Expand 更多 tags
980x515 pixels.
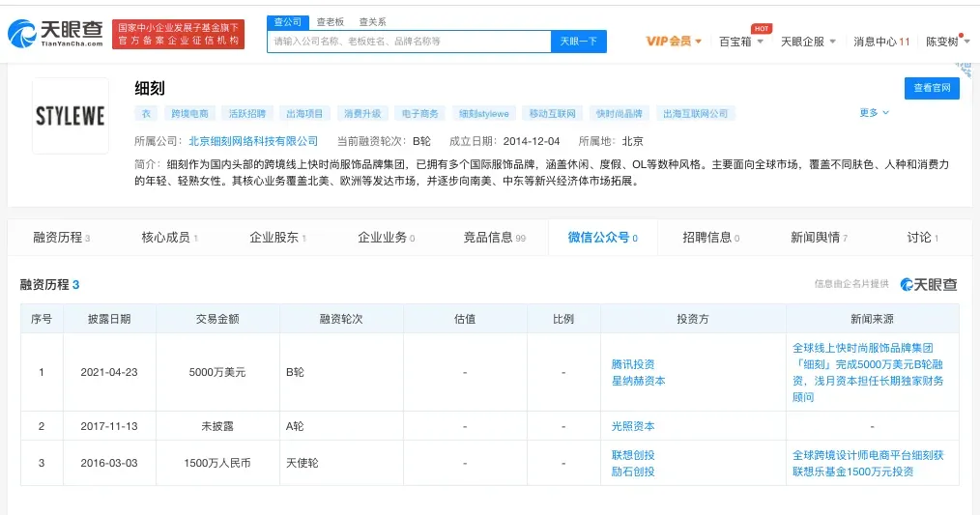874,112
